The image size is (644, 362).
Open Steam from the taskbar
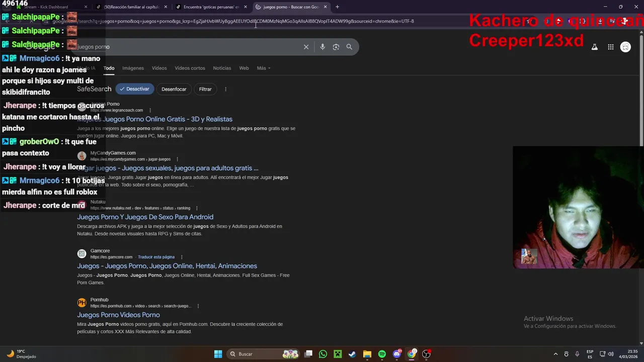(352, 354)
